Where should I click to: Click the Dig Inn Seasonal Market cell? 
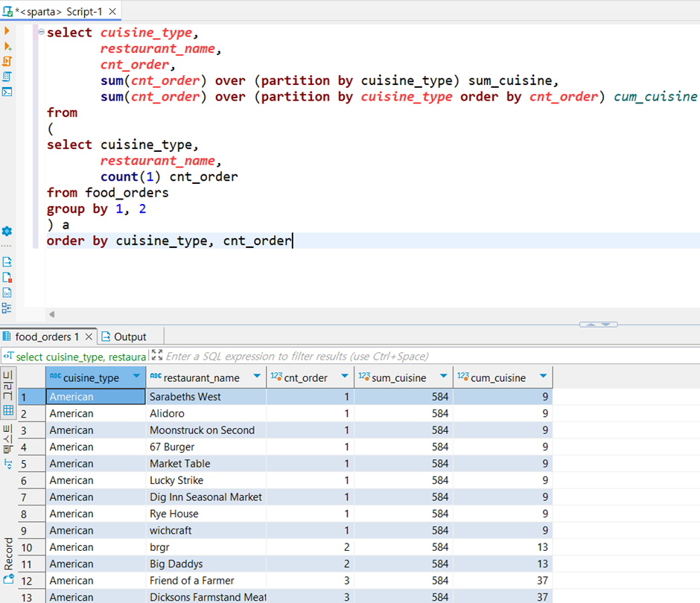coord(206,497)
